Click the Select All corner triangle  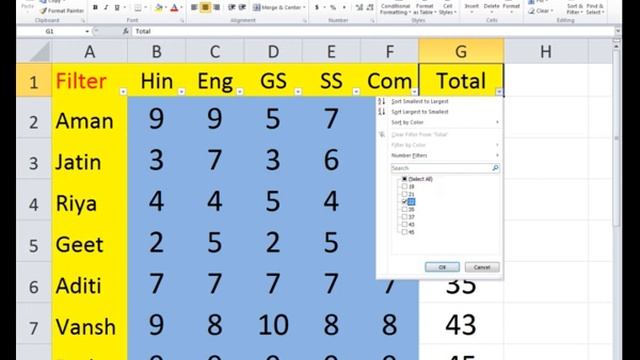tap(34, 51)
